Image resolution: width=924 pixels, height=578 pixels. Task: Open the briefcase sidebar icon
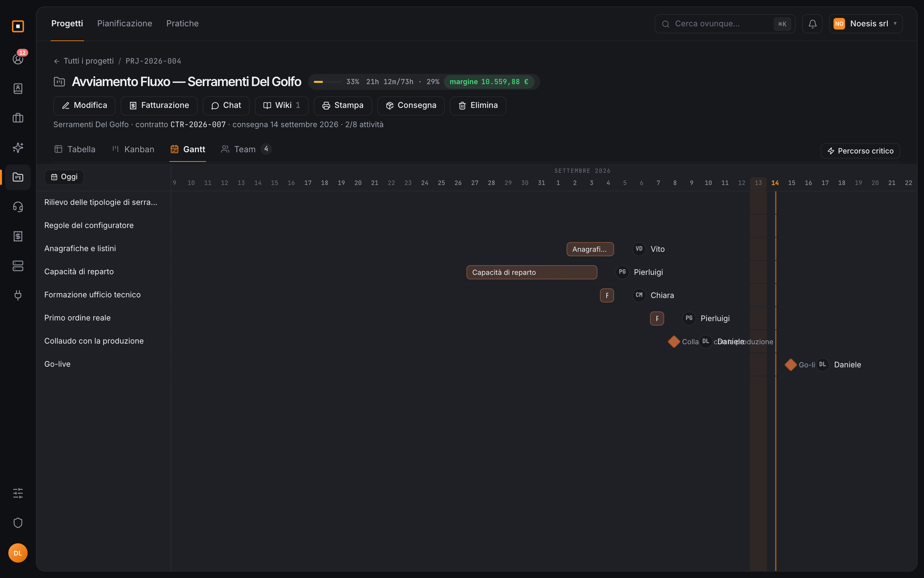coord(18,118)
